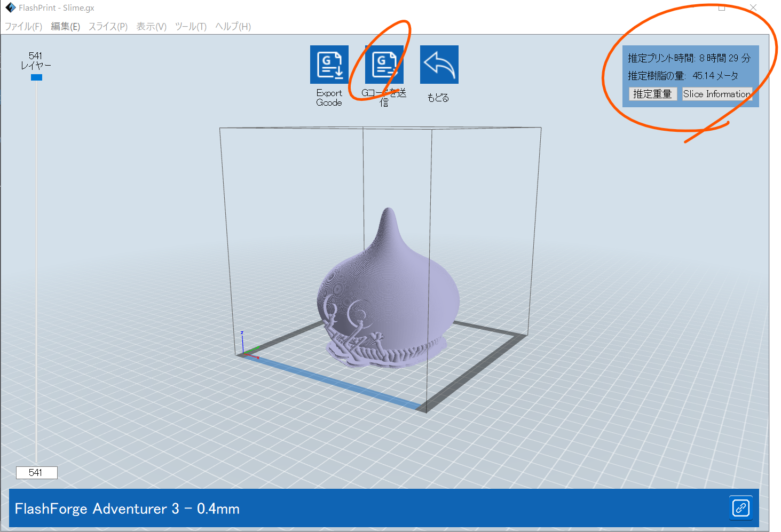Open the ファイル(F) menu
The width and height of the screenshot is (781, 532).
click(23, 26)
